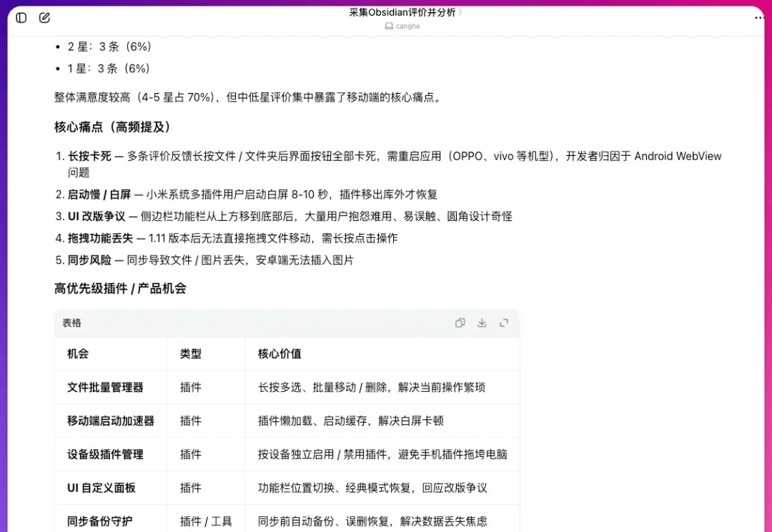Viewport: 772px width, 532px height.
Task: Click the heading 高优先级插件 / 产品机会
Action: click(x=121, y=289)
